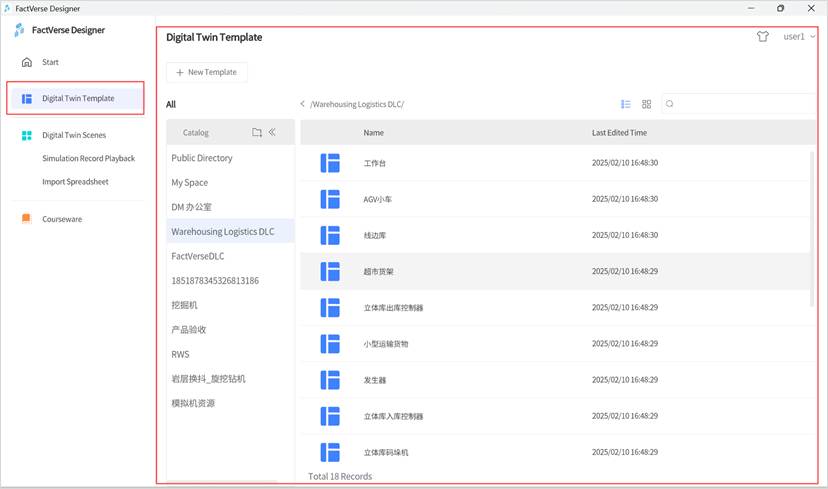Click the template icon for AGV小车
Screen dimensions: 828x489
tap(330, 199)
